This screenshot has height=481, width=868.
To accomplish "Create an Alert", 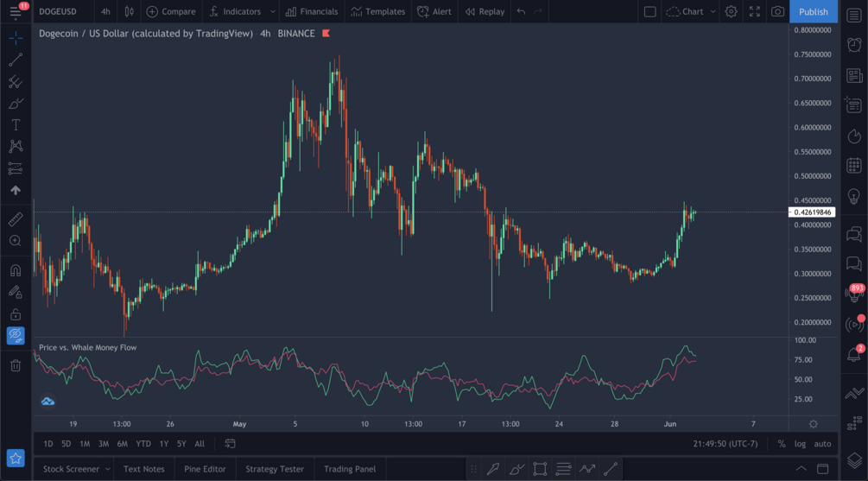I will point(434,11).
